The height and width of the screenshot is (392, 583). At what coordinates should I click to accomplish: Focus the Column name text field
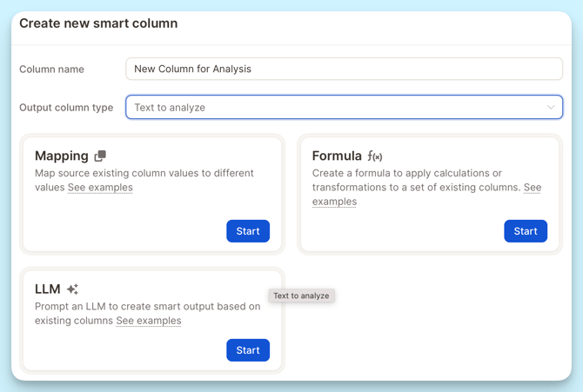click(x=344, y=69)
